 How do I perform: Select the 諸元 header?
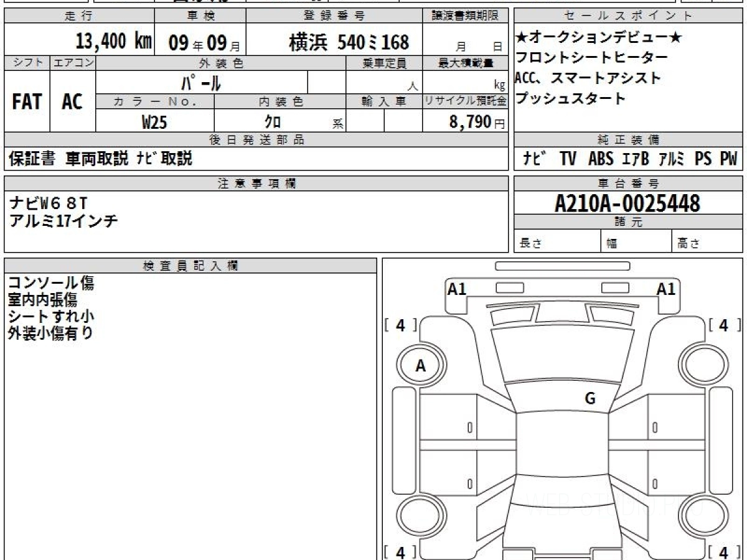pyautogui.click(x=629, y=222)
